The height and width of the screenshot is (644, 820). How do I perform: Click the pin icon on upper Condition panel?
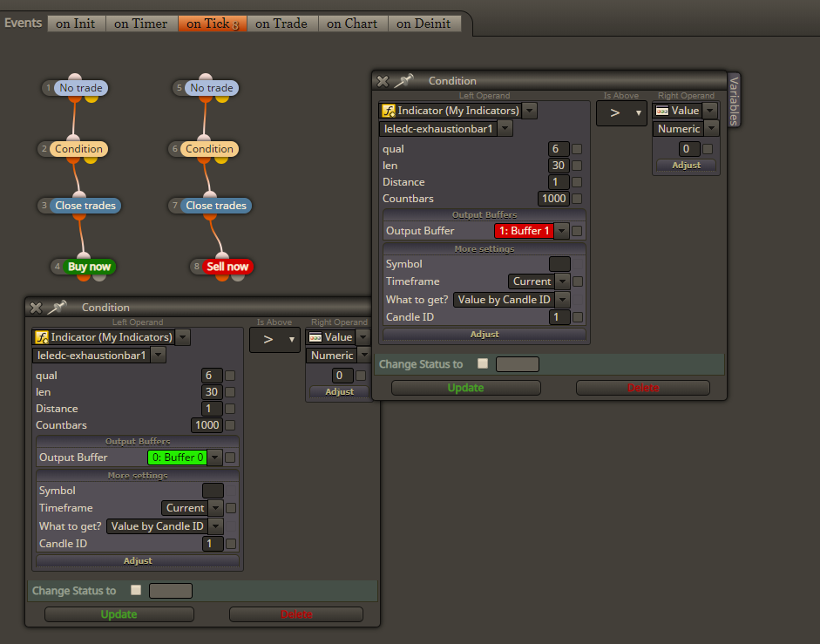point(403,80)
